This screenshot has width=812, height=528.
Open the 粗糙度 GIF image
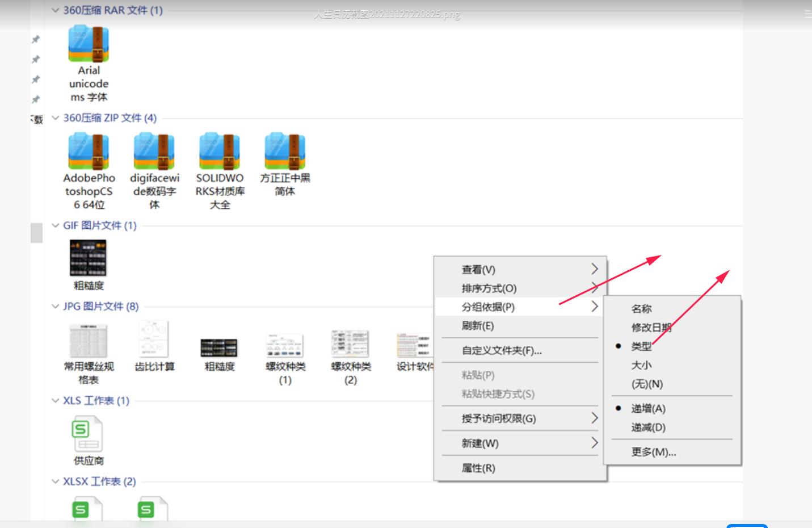[x=88, y=258]
